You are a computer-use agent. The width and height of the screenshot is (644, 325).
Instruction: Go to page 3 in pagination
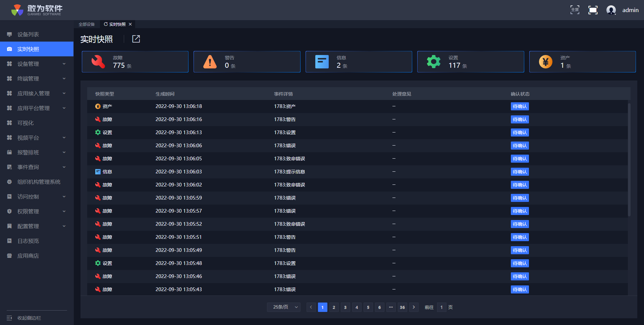coord(345,307)
